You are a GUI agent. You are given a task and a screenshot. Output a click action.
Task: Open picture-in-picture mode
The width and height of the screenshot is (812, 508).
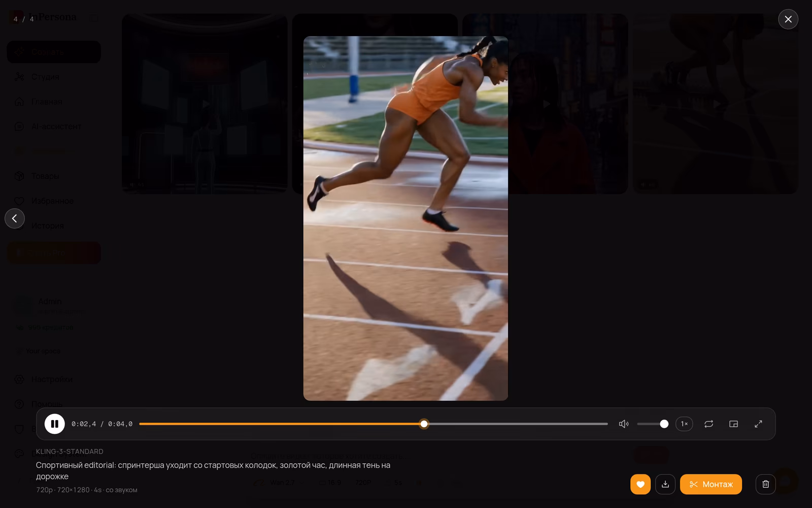pos(733,424)
